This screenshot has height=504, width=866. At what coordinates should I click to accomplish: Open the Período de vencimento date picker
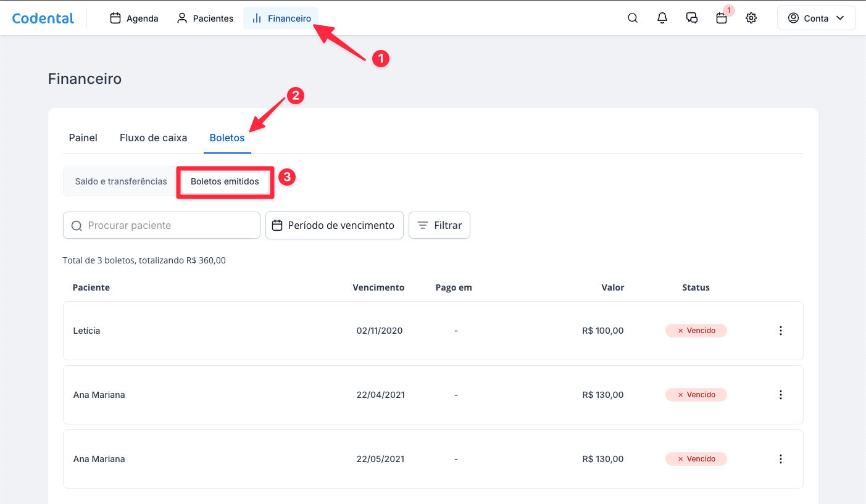point(334,225)
